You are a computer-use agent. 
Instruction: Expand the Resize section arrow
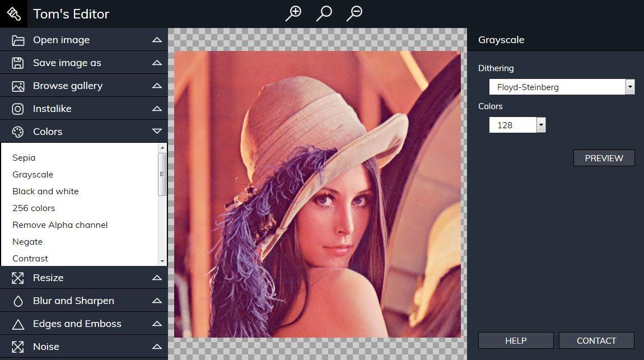pos(157,278)
